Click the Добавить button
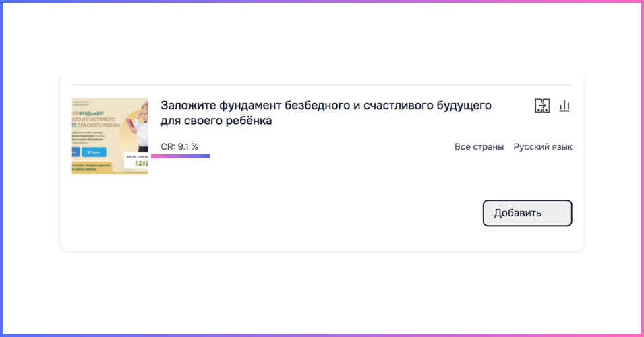Viewport: 644px width, 337px height. tap(527, 213)
